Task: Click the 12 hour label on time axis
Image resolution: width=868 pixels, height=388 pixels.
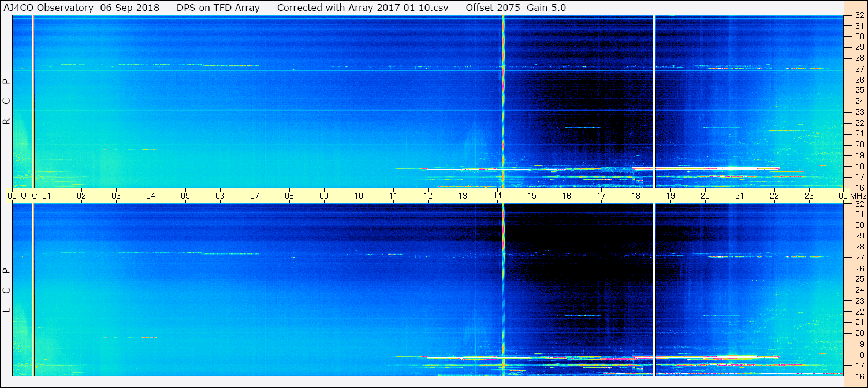Action: (428, 196)
